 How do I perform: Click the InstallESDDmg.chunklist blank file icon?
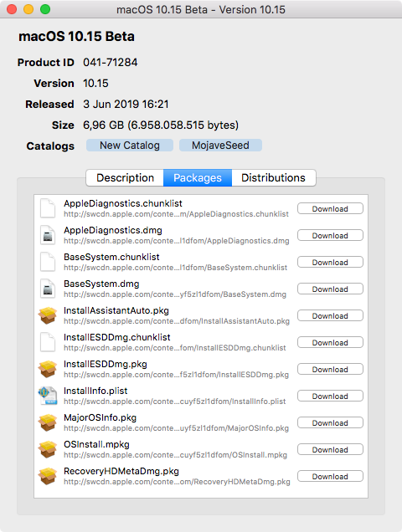48,342
